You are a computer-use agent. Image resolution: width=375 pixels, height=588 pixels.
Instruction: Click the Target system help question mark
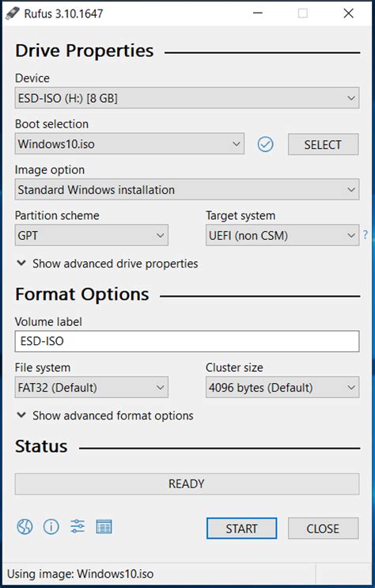click(x=366, y=235)
